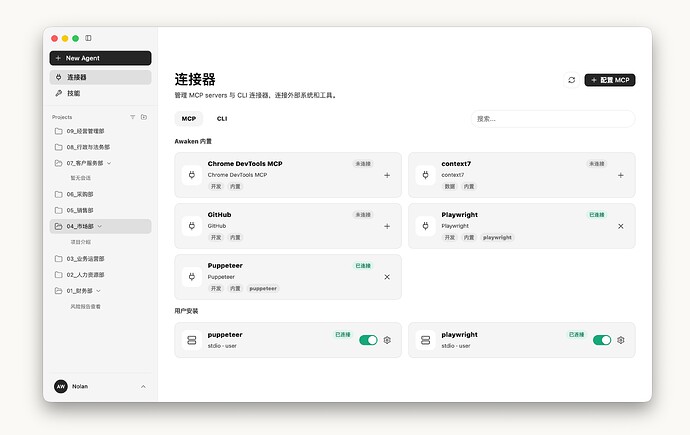Open the 项目介绍 session
690x435 pixels.
[81, 242]
